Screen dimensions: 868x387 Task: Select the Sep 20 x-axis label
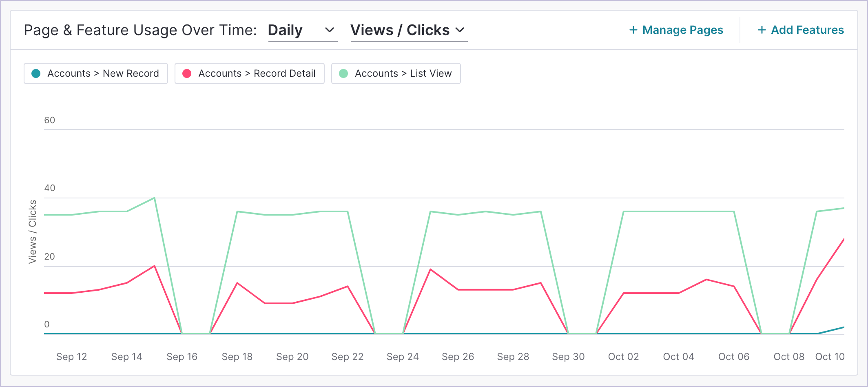(292, 357)
